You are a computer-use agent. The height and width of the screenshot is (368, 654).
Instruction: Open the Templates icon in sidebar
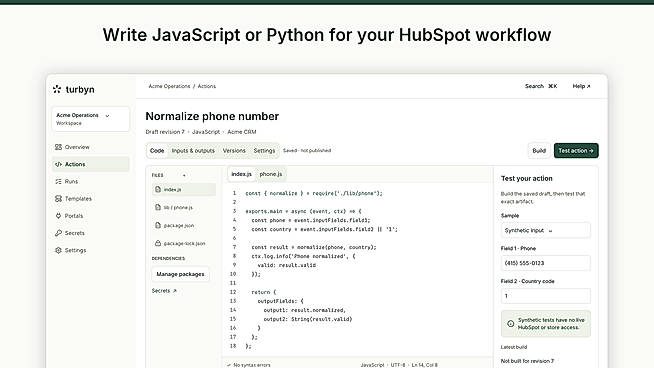click(58, 199)
